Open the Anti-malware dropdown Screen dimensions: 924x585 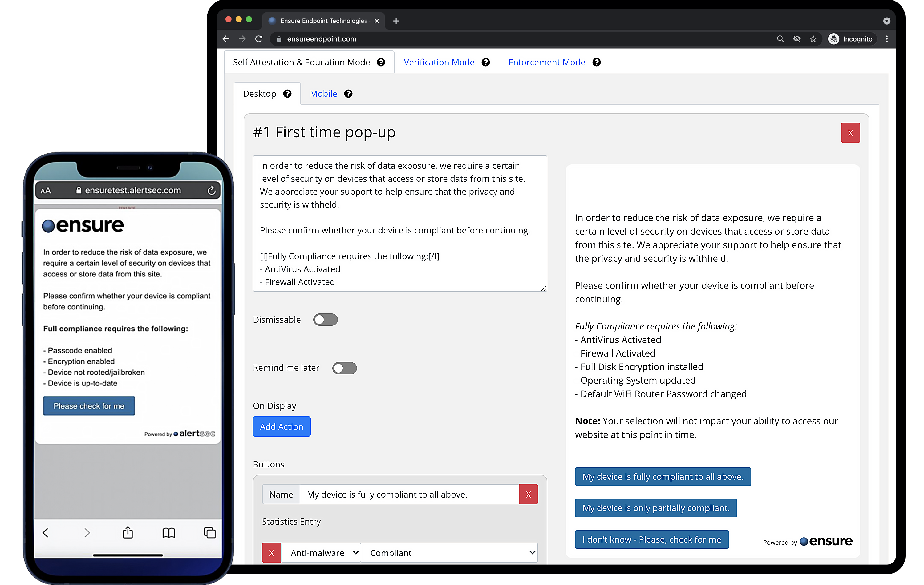(x=321, y=552)
